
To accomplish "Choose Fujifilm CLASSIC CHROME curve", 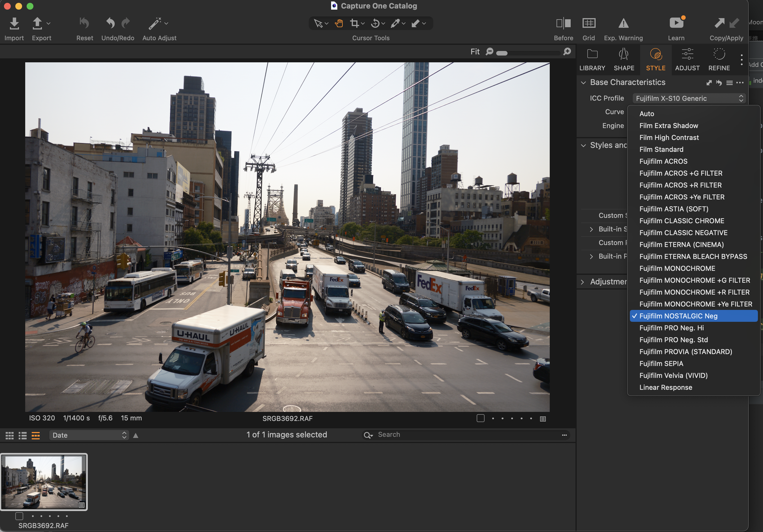I will pyautogui.click(x=694, y=221).
